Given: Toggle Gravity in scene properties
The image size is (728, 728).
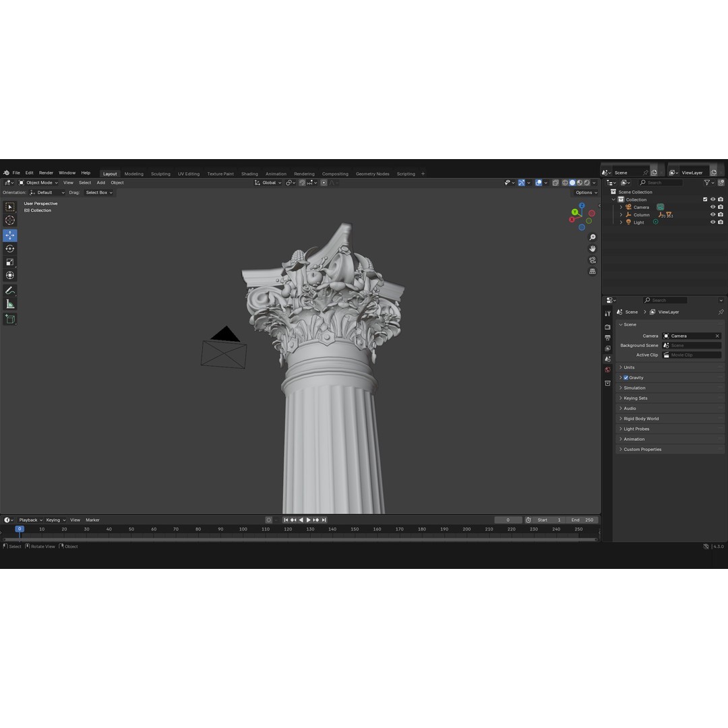Looking at the screenshot, I should 626,377.
